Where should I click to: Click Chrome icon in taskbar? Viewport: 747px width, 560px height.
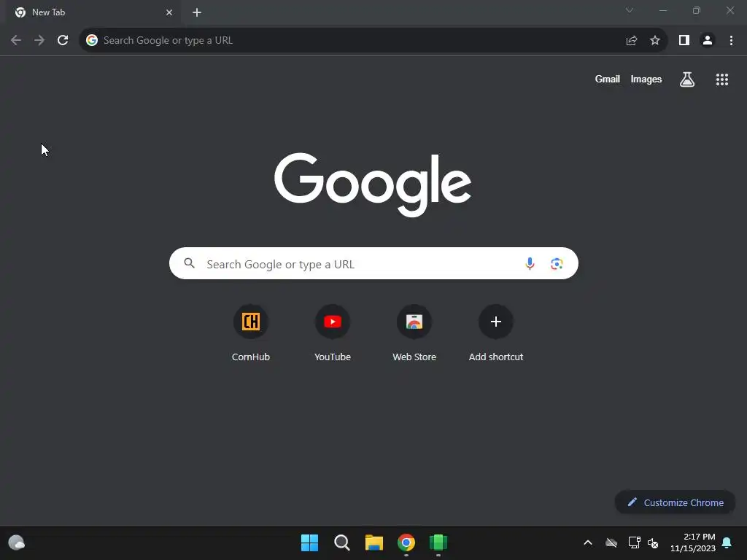tap(406, 542)
